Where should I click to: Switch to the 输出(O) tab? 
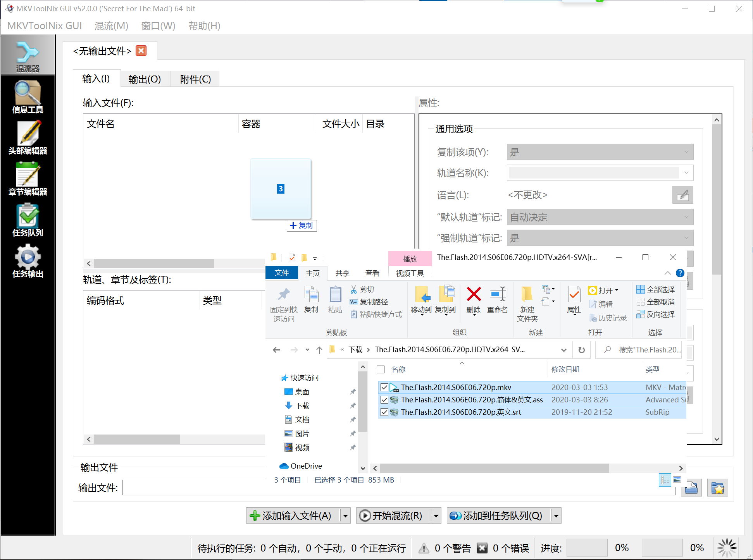pos(145,79)
